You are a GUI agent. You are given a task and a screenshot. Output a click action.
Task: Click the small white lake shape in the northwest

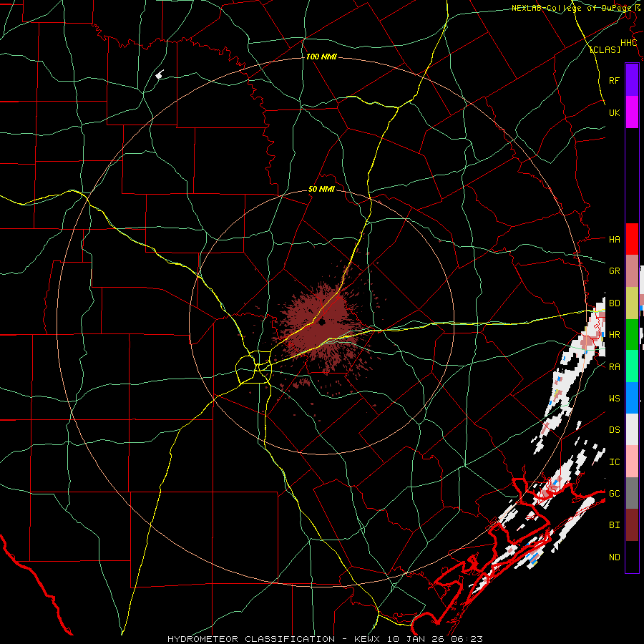tap(160, 74)
